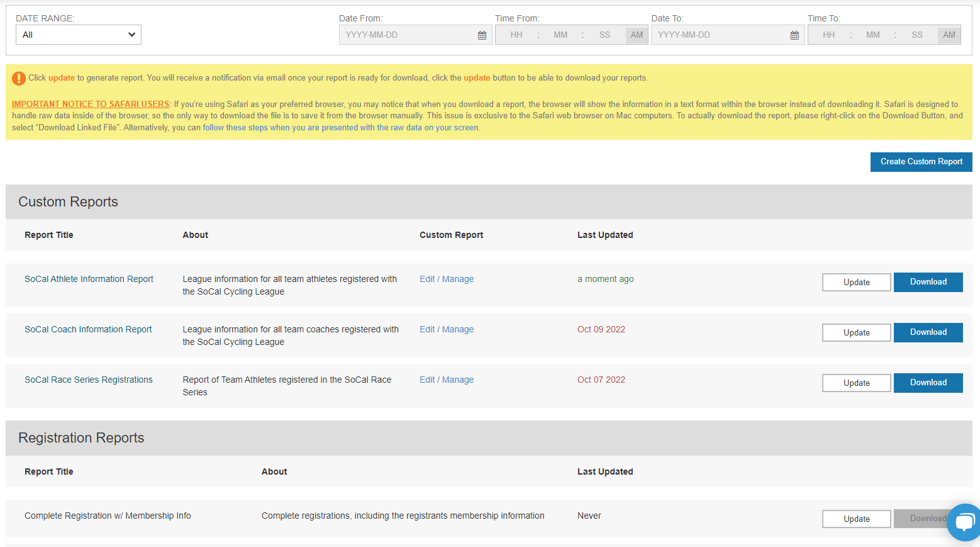Screen dimensions: 980x547
Task: Download the SoCal Athlete Information Report
Action: (928, 282)
